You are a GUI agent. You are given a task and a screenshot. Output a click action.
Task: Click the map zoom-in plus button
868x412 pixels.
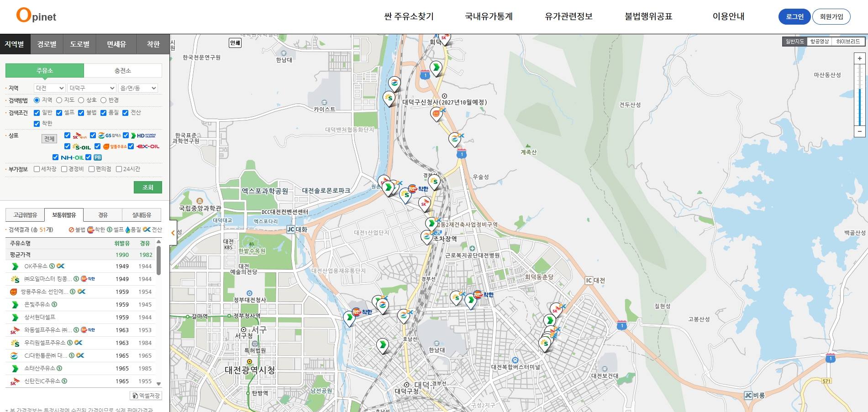(860, 58)
